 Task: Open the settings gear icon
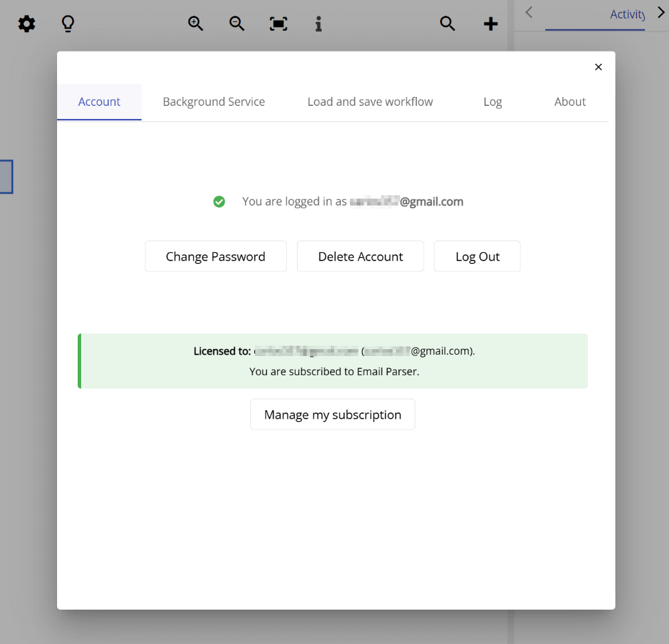[x=26, y=23]
